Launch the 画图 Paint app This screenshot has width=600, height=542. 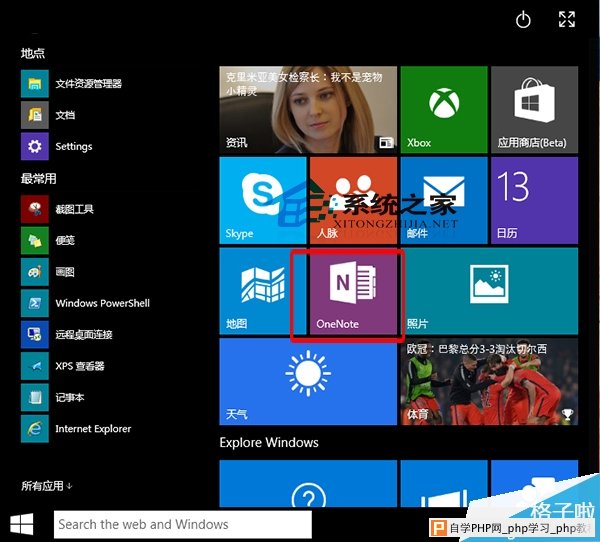tap(35, 272)
